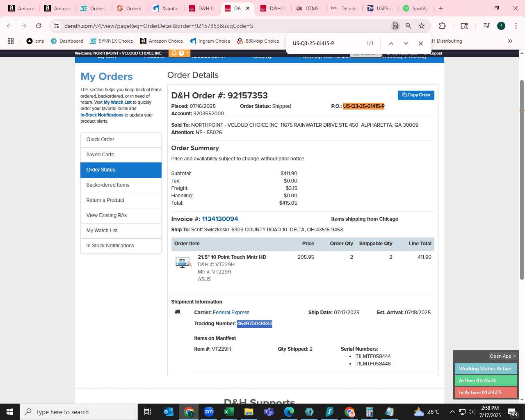Select Quick Order in sidebar

(121, 139)
